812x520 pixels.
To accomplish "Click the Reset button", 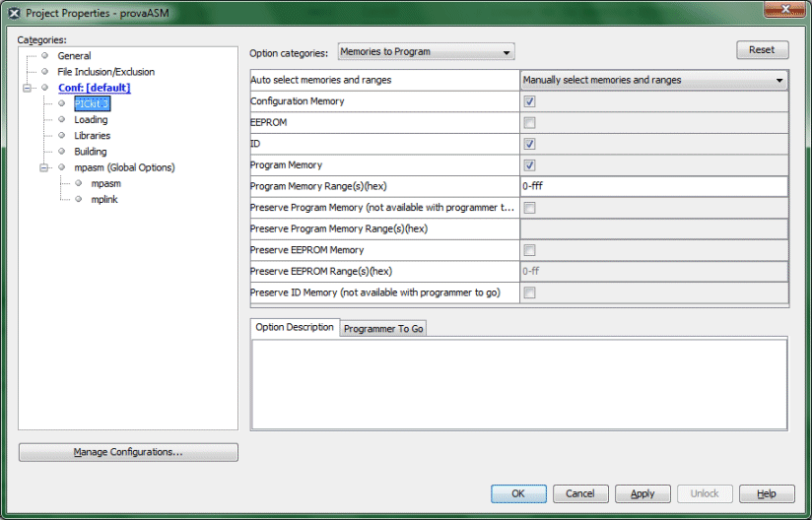I will point(761,50).
